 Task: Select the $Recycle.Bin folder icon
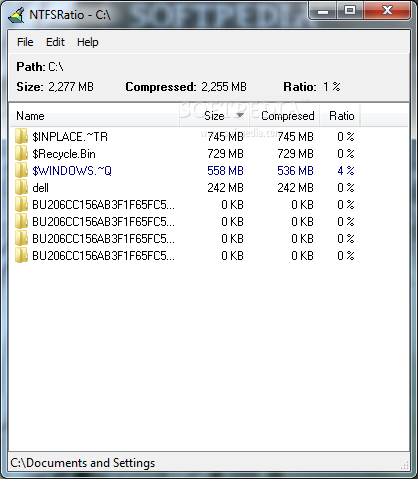[22, 154]
